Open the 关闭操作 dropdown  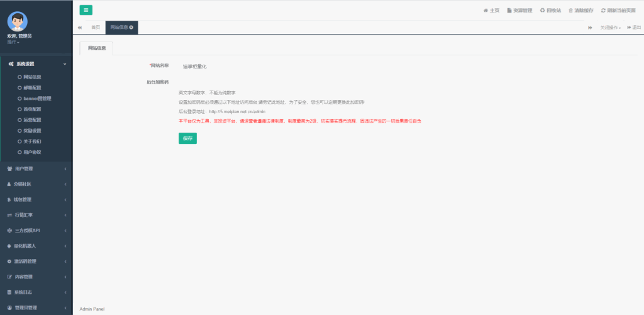(610, 28)
